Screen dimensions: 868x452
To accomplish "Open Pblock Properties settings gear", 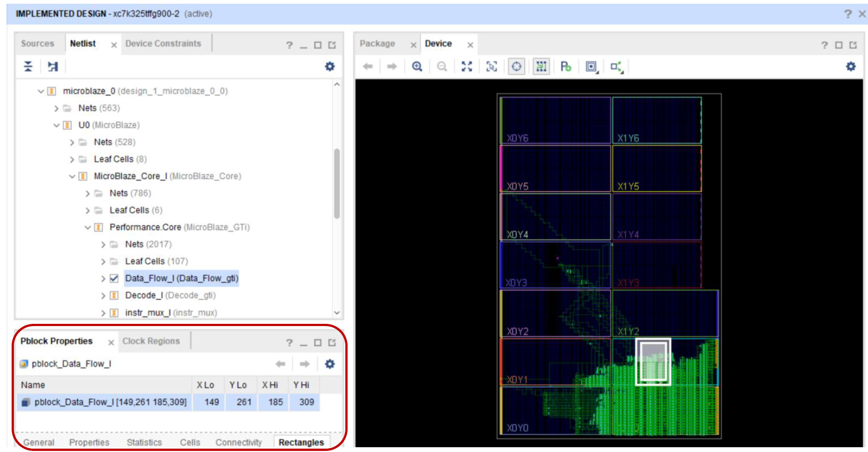I will 330,364.
